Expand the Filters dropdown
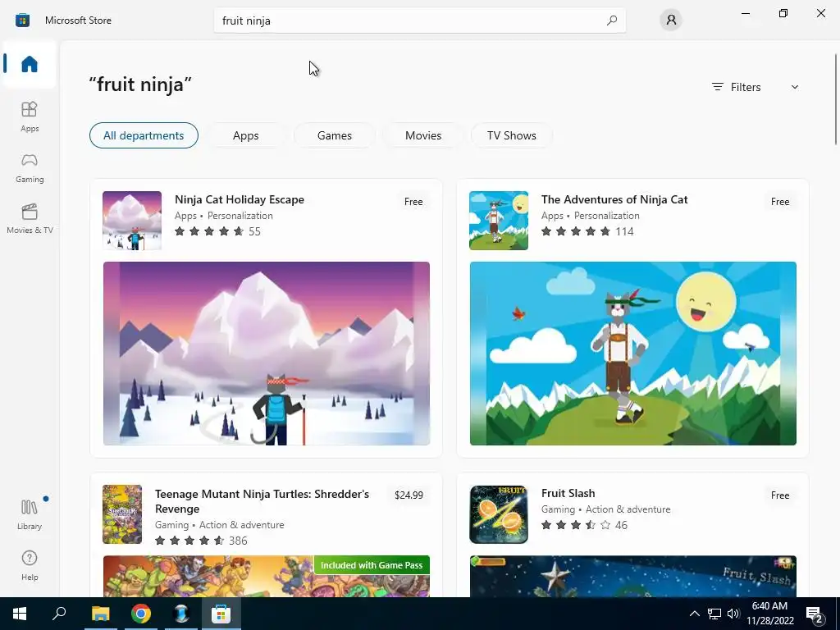Image resolution: width=840 pixels, height=630 pixels. pyautogui.click(x=756, y=87)
